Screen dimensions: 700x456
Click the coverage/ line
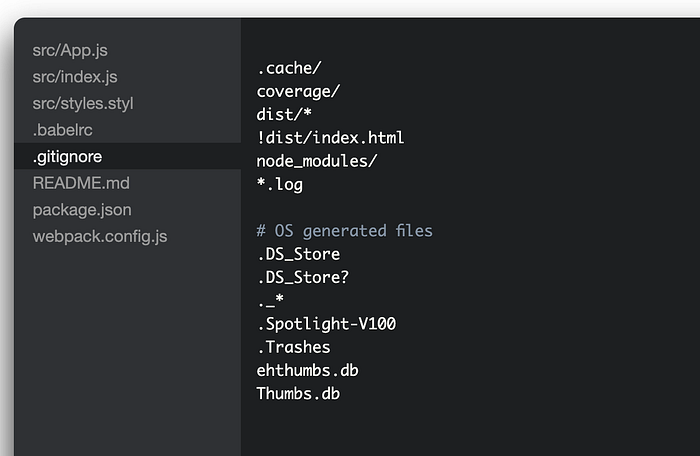point(298,92)
